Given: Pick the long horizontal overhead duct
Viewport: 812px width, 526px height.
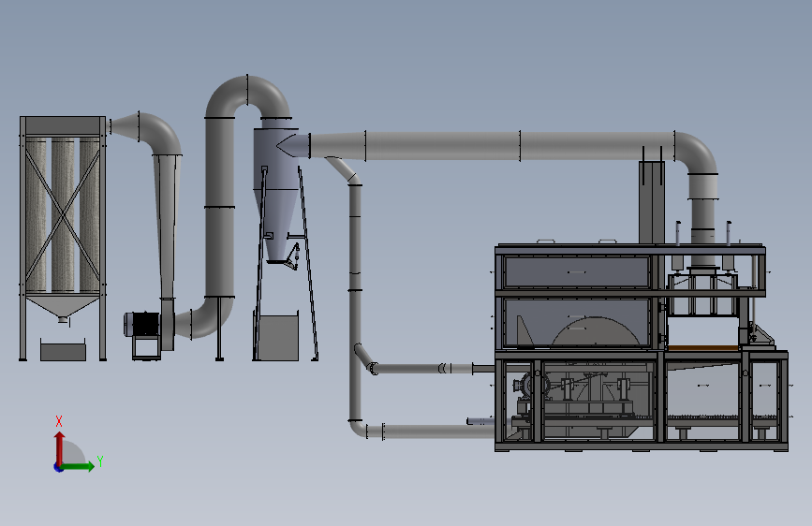Looking at the screenshot, I should (492, 146).
